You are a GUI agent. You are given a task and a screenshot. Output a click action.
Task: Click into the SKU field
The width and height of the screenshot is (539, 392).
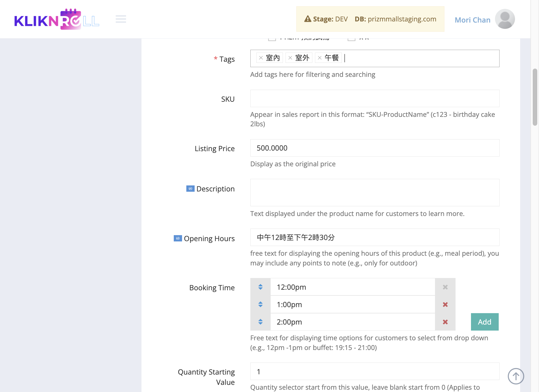[x=375, y=99]
